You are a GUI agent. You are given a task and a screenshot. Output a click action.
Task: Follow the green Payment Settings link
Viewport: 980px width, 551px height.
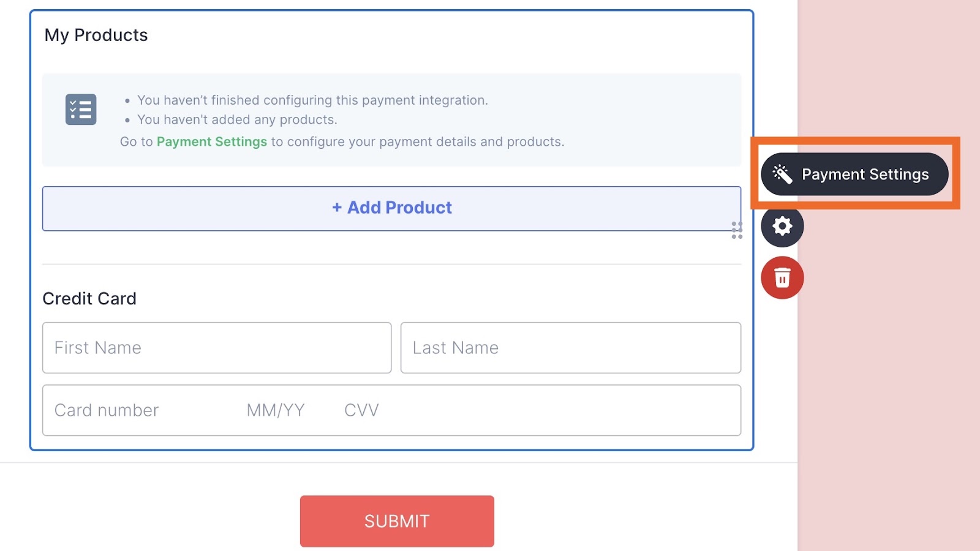coord(212,142)
